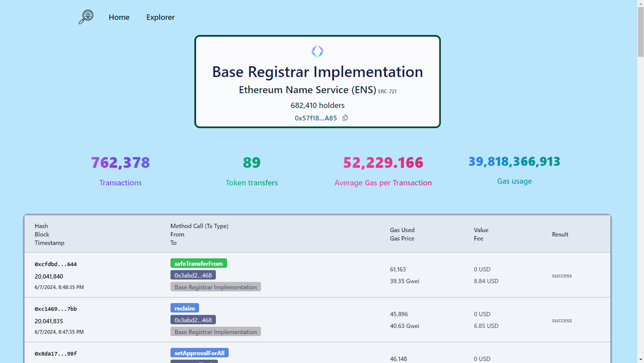Open Base Registrar Implementation in safeTransferFrom row
The height and width of the screenshot is (363, 644).
[216, 287]
